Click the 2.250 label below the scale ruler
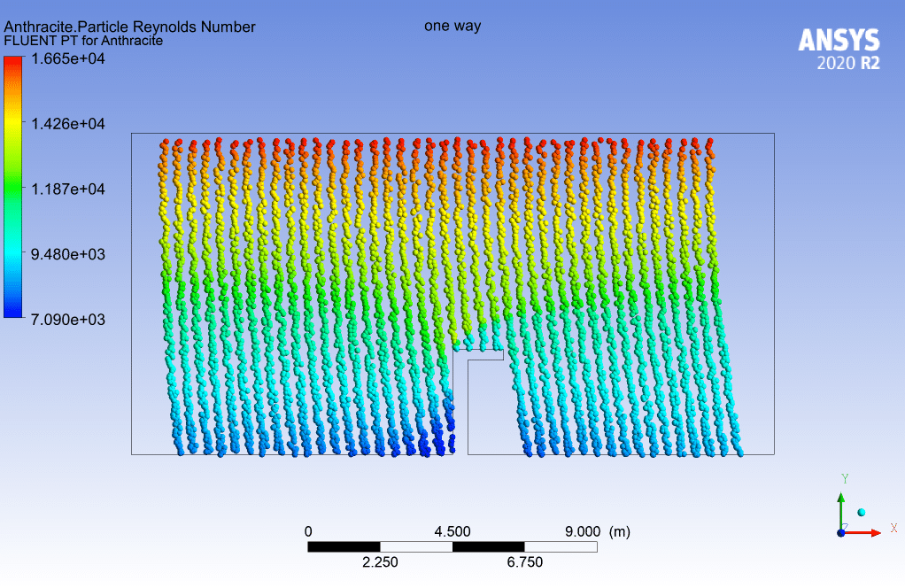Screen dimensions: 905x588 click(x=380, y=562)
